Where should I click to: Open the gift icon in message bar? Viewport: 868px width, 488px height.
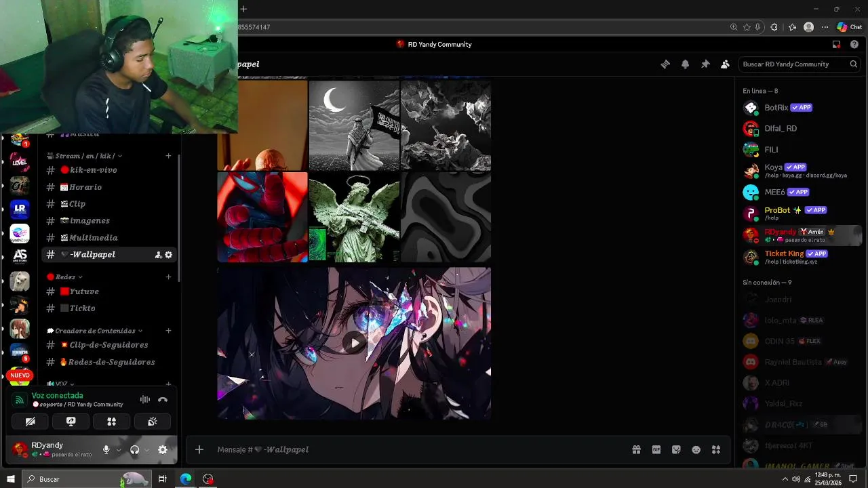pyautogui.click(x=636, y=449)
